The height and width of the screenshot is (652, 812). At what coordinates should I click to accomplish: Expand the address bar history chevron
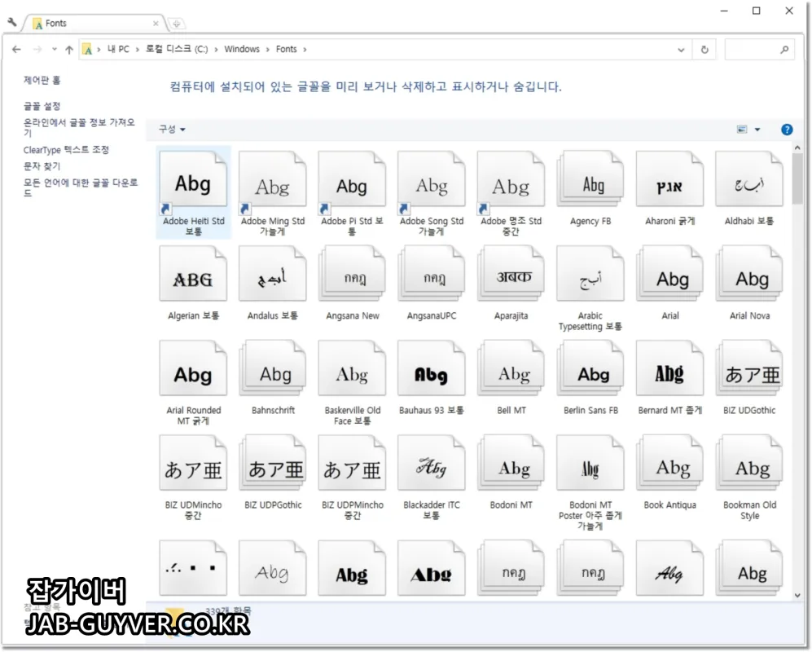click(x=682, y=49)
